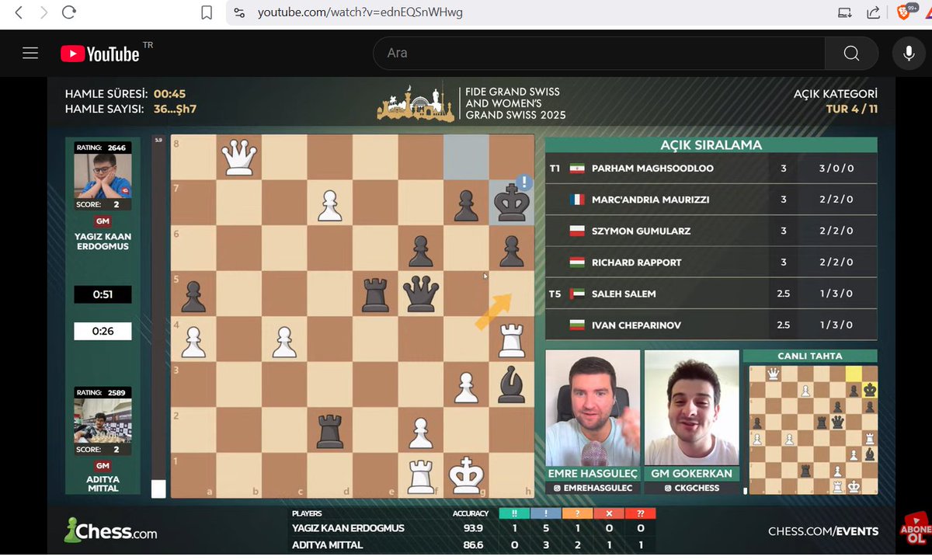Viewport: 932px width, 560px height.
Task: Click the 'ACCURACY' column heading
Action: [471, 513]
